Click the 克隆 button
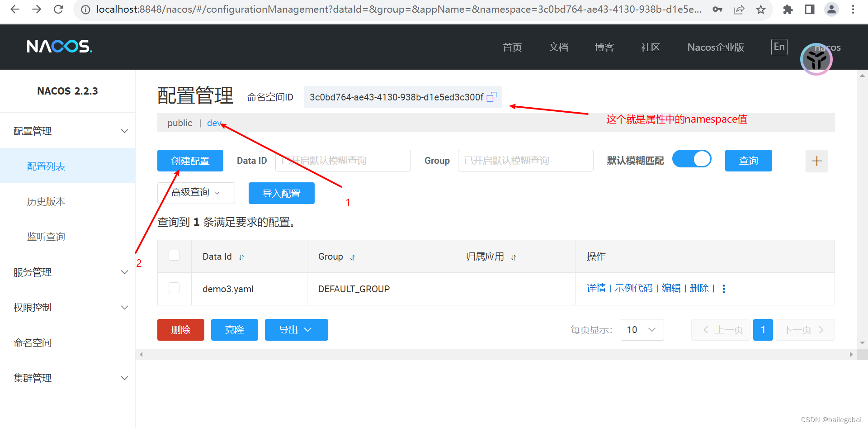 [235, 330]
